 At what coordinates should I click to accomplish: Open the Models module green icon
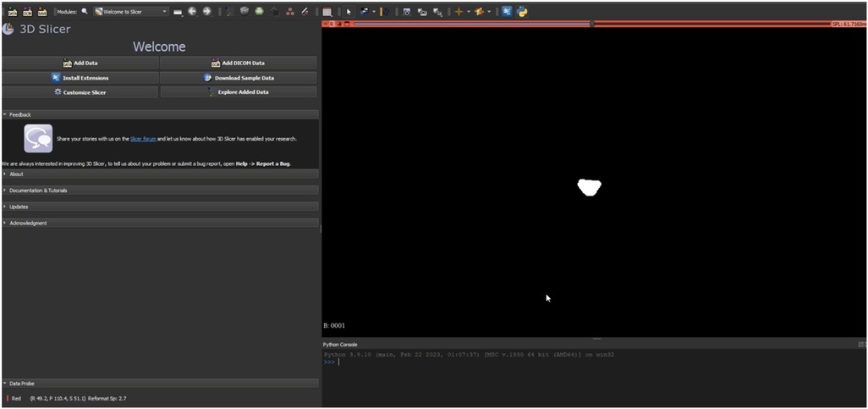coord(259,11)
